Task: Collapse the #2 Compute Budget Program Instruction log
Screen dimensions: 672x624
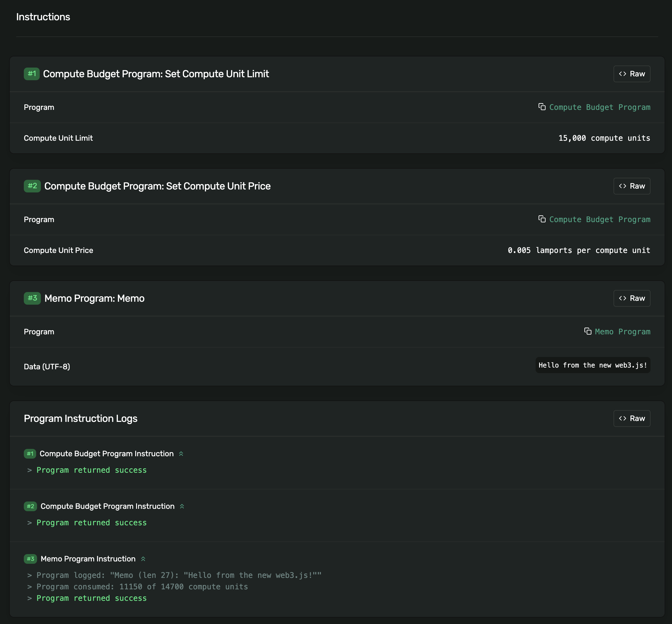Action: 182,506
